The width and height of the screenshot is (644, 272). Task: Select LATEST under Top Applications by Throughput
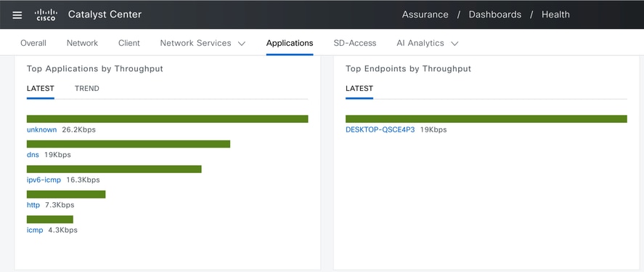click(40, 89)
